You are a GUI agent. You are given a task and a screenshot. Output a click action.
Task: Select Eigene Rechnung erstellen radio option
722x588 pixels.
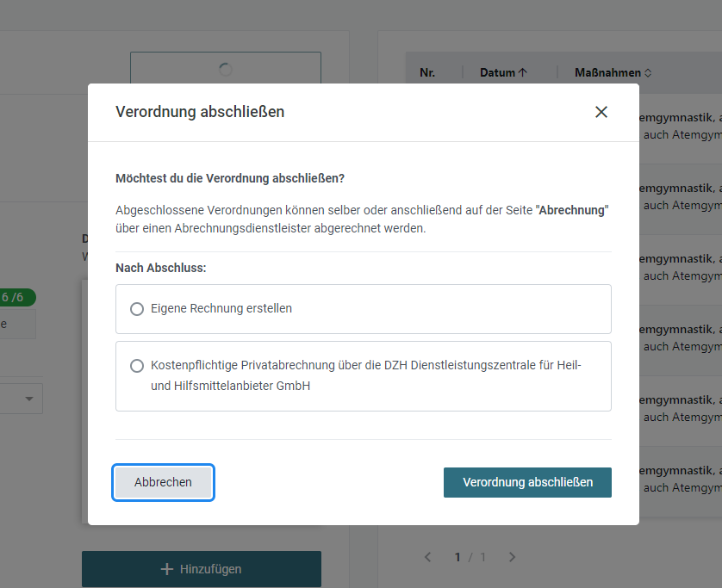tap(137, 309)
